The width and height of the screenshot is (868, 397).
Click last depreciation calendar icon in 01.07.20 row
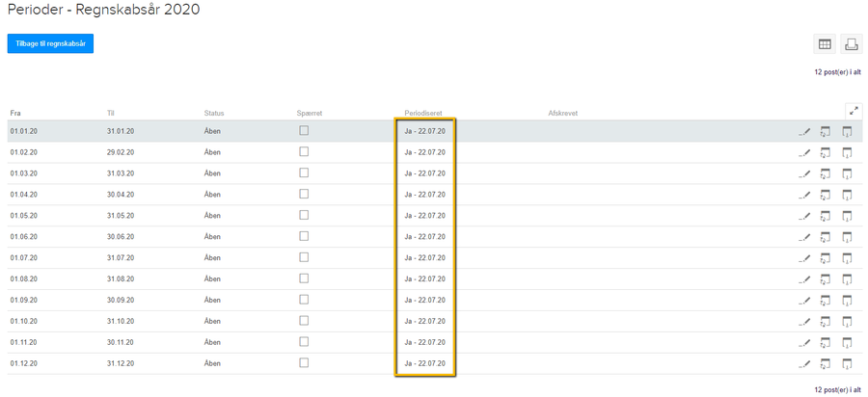[x=847, y=258]
